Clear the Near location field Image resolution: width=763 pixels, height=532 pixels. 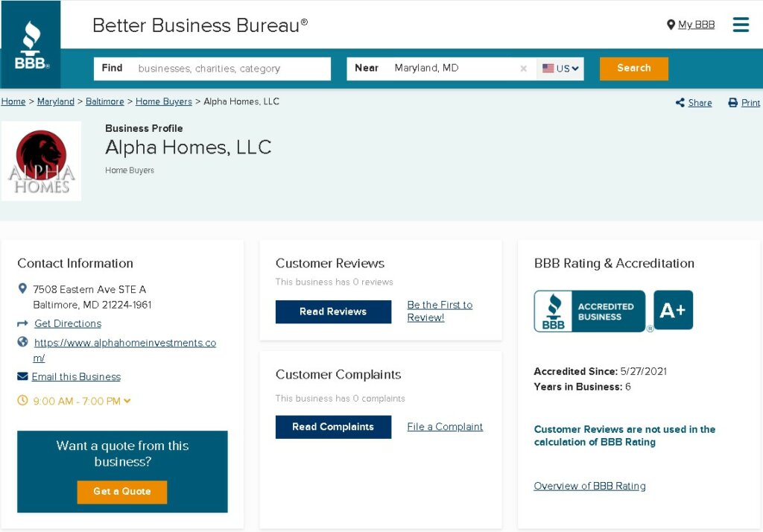[x=524, y=69]
